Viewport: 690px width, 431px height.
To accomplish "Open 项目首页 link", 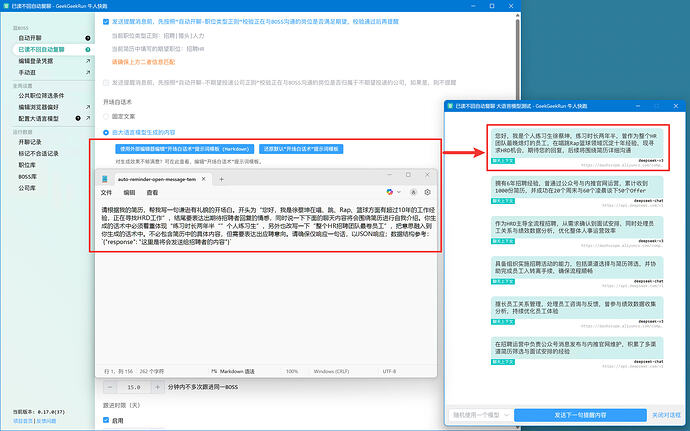I will [23, 421].
